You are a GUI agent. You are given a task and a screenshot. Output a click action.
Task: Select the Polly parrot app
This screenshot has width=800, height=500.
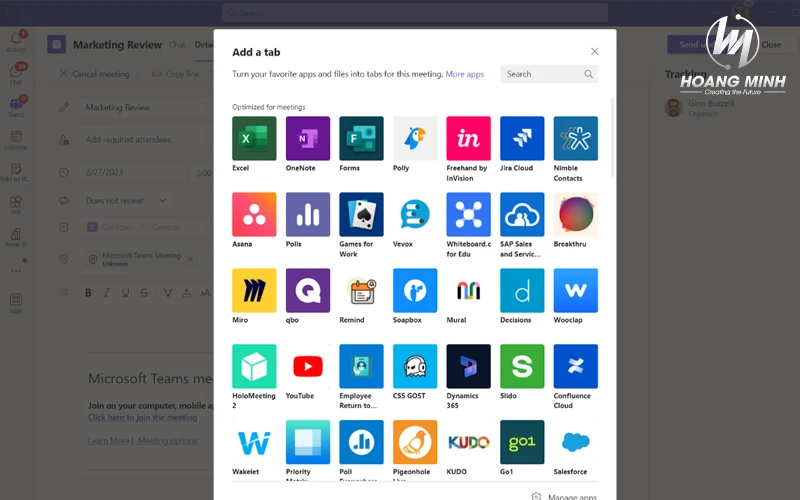click(415, 138)
